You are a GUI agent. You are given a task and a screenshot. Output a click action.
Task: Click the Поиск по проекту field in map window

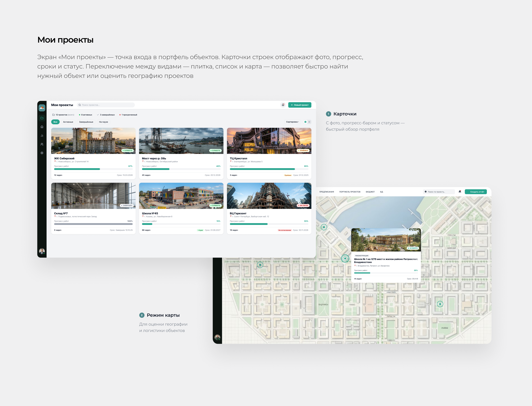[x=439, y=192]
